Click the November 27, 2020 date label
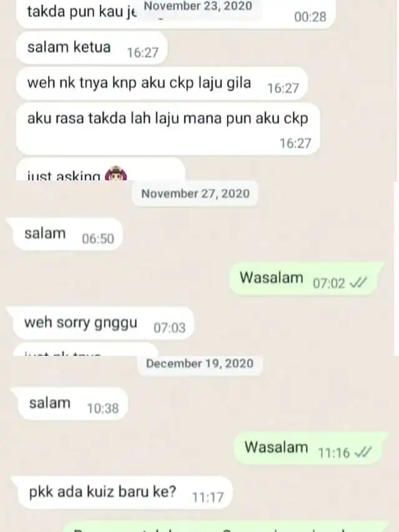The height and width of the screenshot is (532, 399). click(x=195, y=193)
